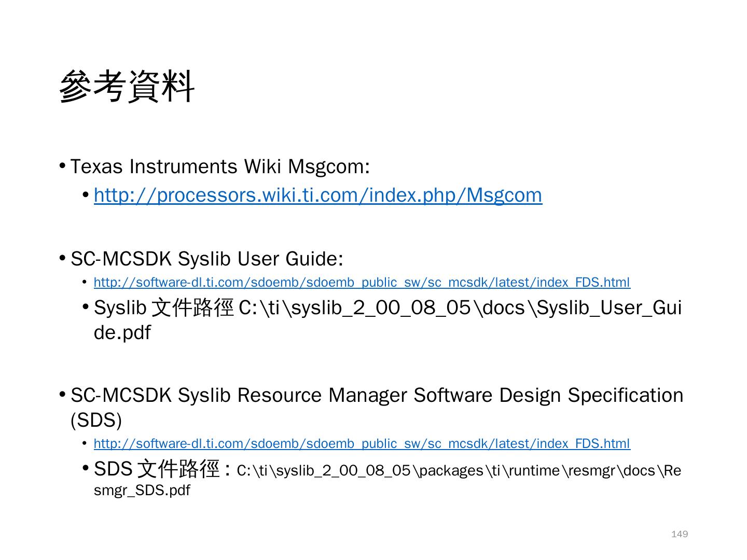Click the slide number 149
Viewport: 747px width, 560px height.
click(x=680, y=534)
